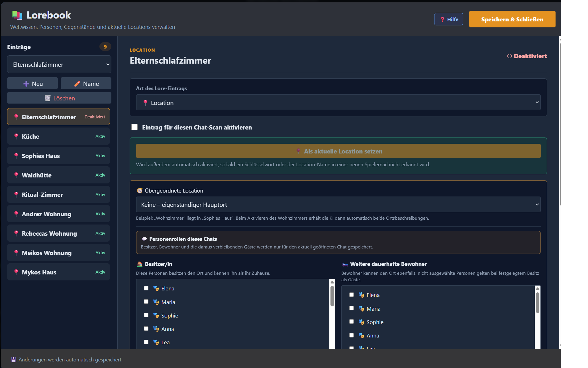The width and height of the screenshot is (588, 368).
Task: Click the Lorebook books logo icon
Action: click(x=17, y=15)
